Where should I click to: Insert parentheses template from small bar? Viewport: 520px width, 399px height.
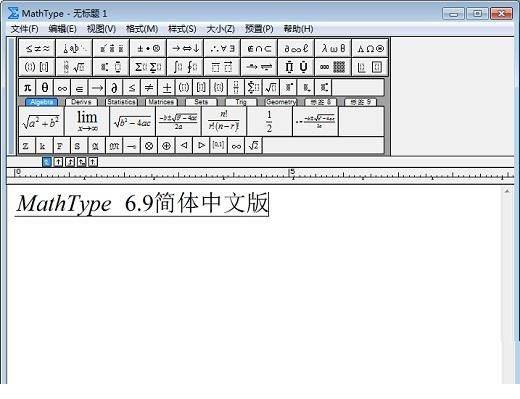pyautogui.click(x=183, y=88)
